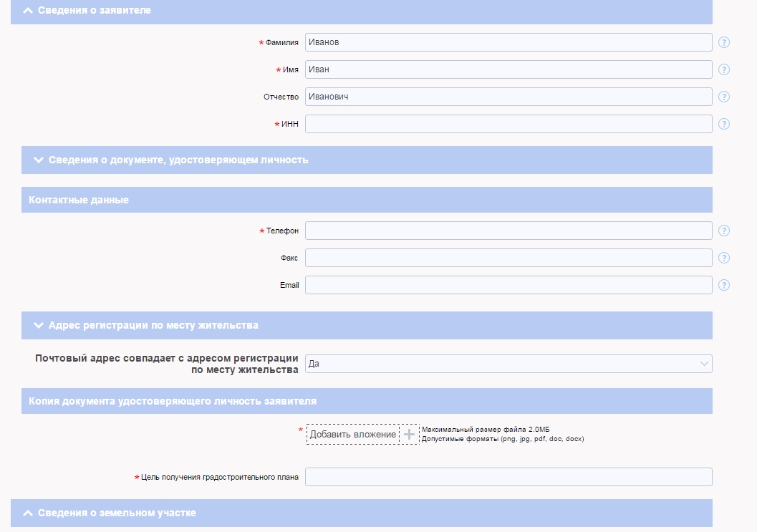Click help icon beside Имя field

click(x=724, y=69)
